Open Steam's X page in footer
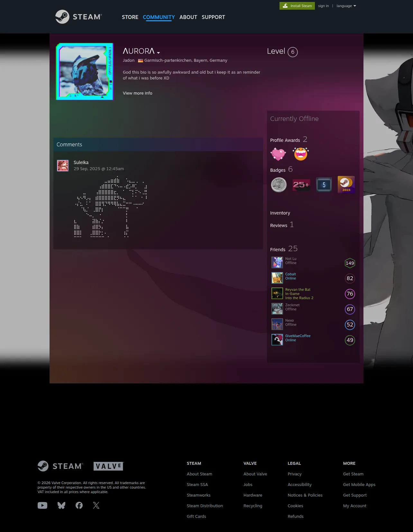 (96, 505)
